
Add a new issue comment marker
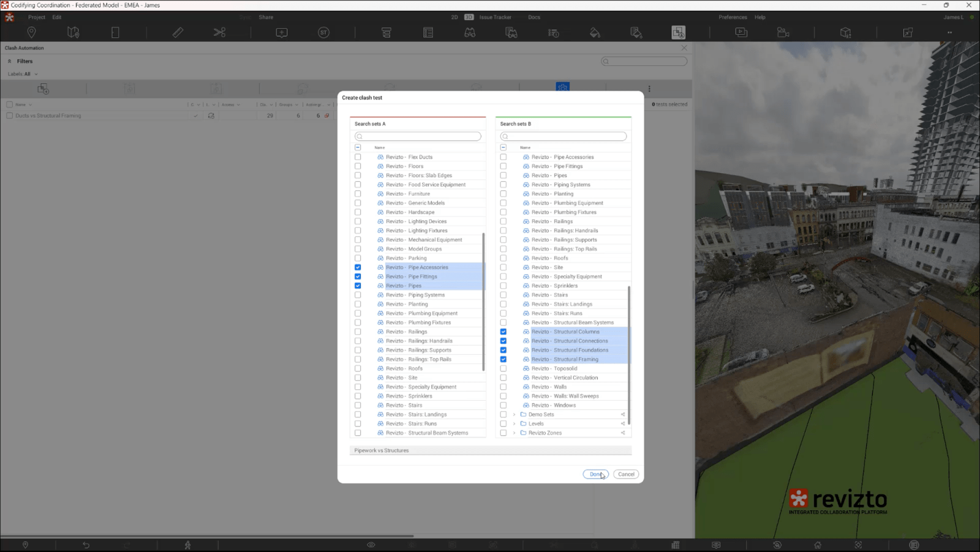point(281,32)
